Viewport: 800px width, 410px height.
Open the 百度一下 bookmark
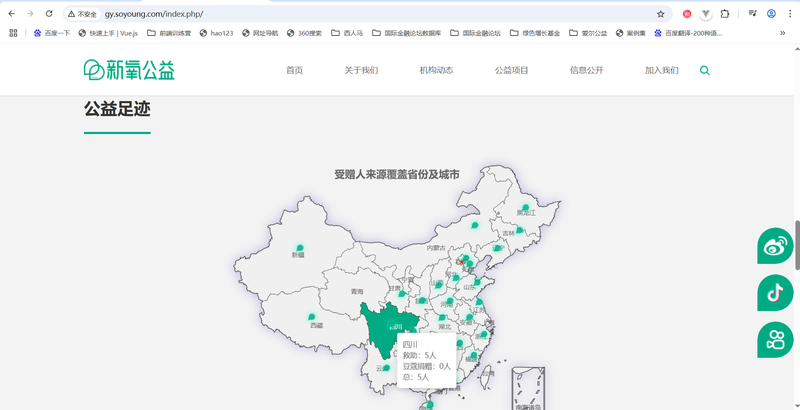click(x=52, y=33)
